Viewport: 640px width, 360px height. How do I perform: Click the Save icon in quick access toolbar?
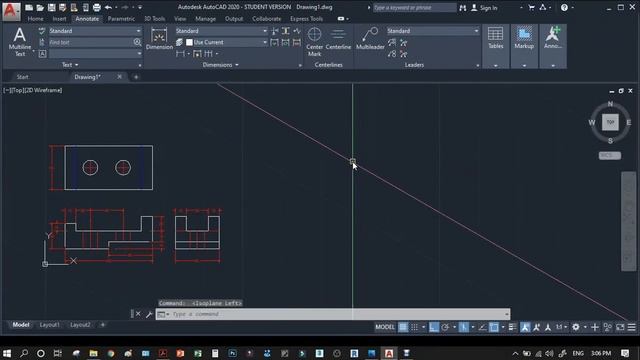pyautogui.click(x=51, y=7)
